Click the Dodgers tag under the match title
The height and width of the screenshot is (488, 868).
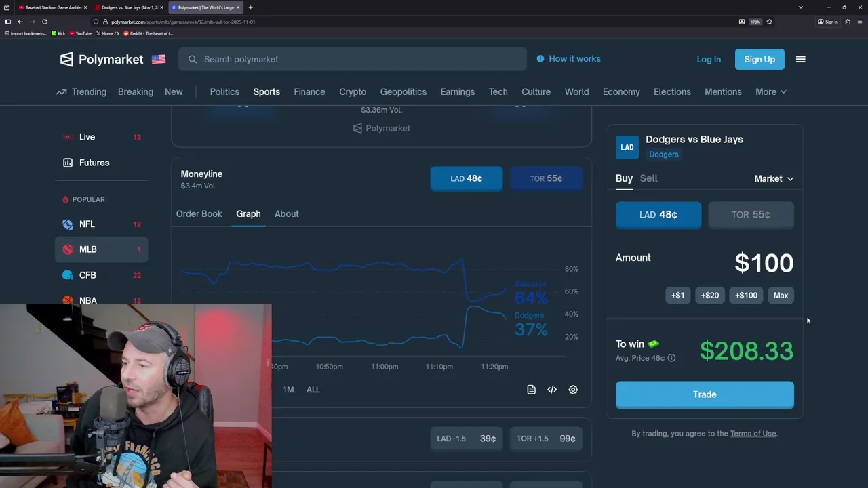pos(663,155)
